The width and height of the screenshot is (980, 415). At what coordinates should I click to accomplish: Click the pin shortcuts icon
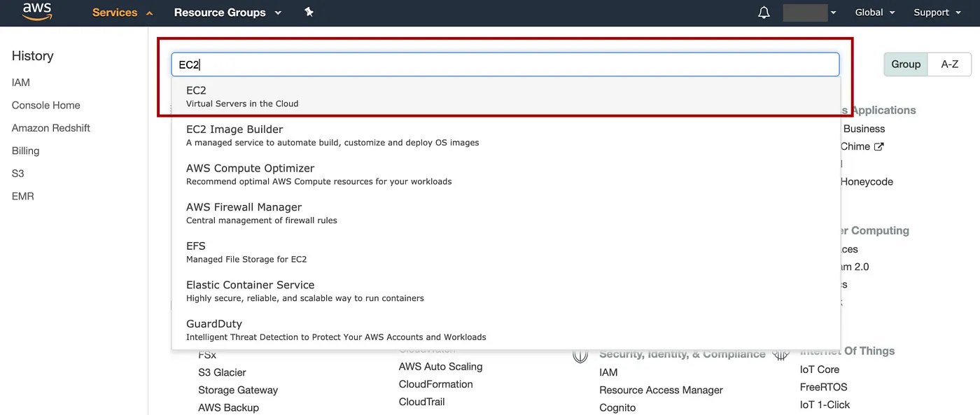coord(309,12)
